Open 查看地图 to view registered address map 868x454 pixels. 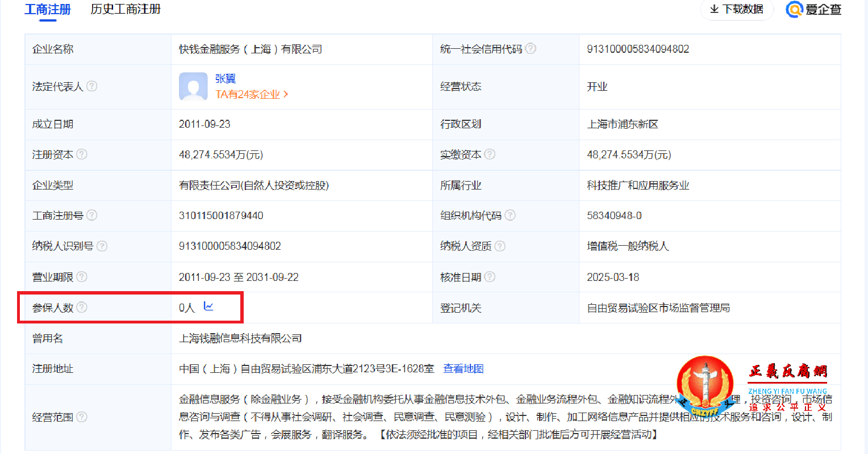(464, 368)
